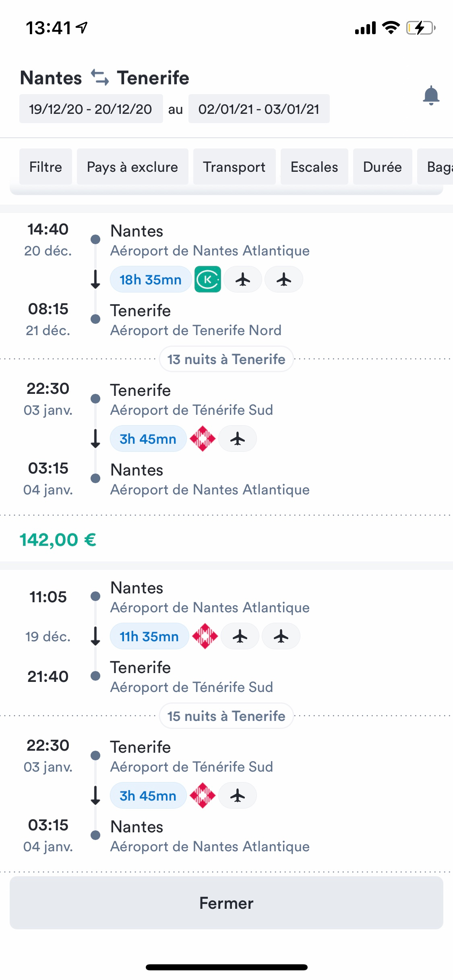Tap first plane icon after the Kiwi logo
Viewport: 453px width, 980px height.
point(243,279)
